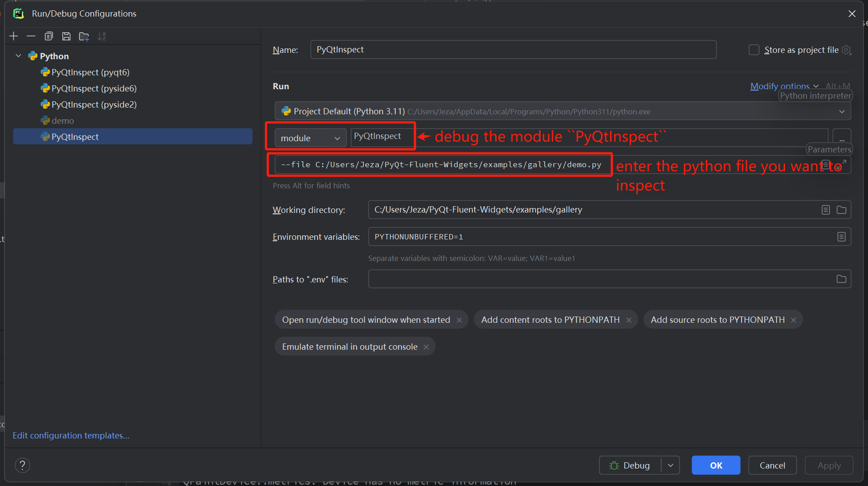Create a new configuration folder
Image resolution: width=868 pixels, height=486 pixels.
click(x=84, y=36)
